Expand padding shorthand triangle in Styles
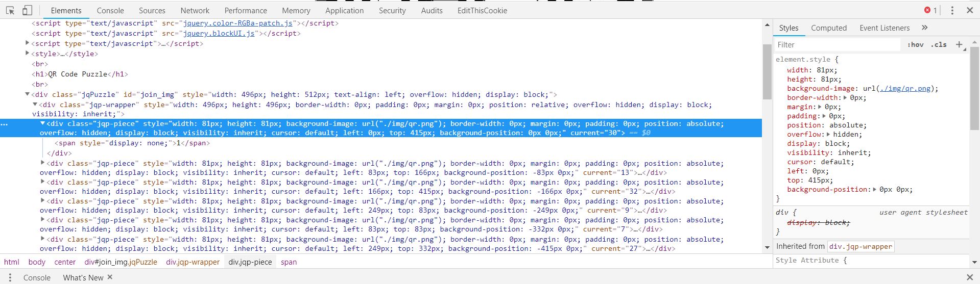This screenshot has height=284, width=980. (x=824, y=116)
